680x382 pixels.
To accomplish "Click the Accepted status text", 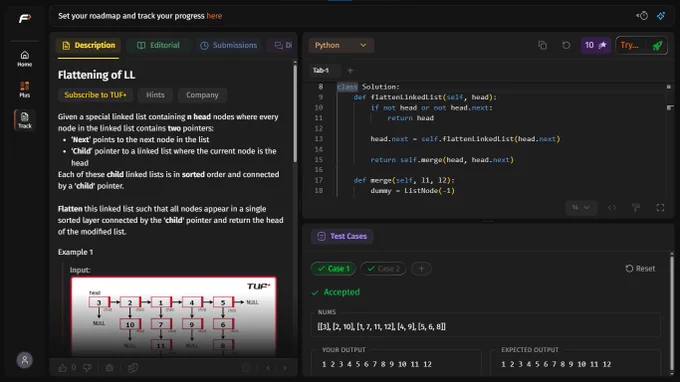I will 342,292.
